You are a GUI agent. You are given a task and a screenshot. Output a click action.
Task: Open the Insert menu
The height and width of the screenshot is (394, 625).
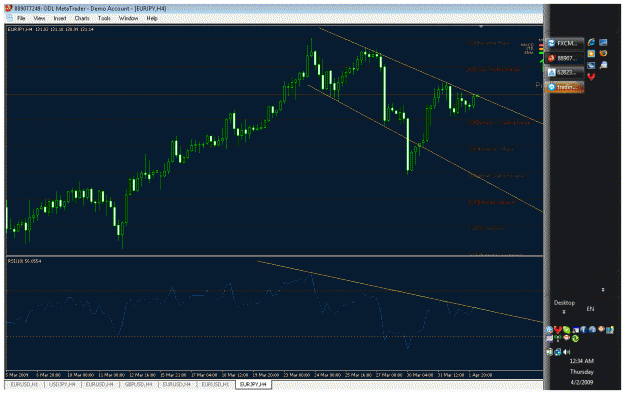tap(60, 18)
